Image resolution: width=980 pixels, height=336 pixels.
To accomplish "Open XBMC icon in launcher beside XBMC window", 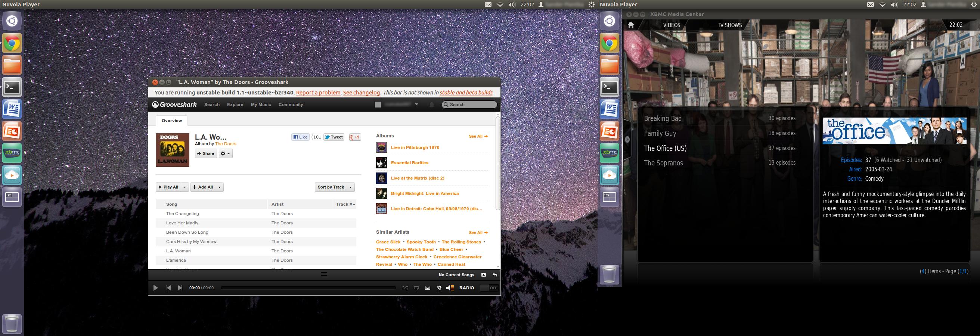I will click(610, 153).
